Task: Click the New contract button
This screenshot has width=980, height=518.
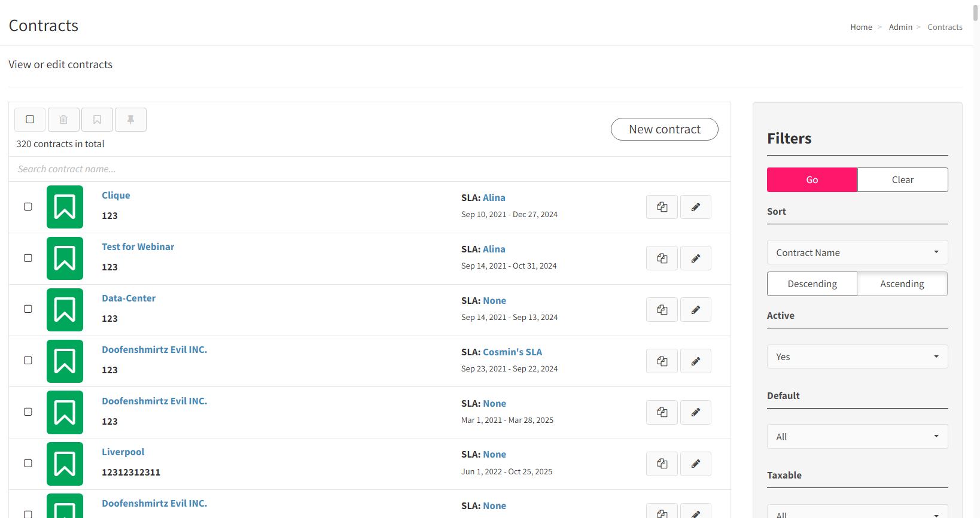Action: (665, 129)
